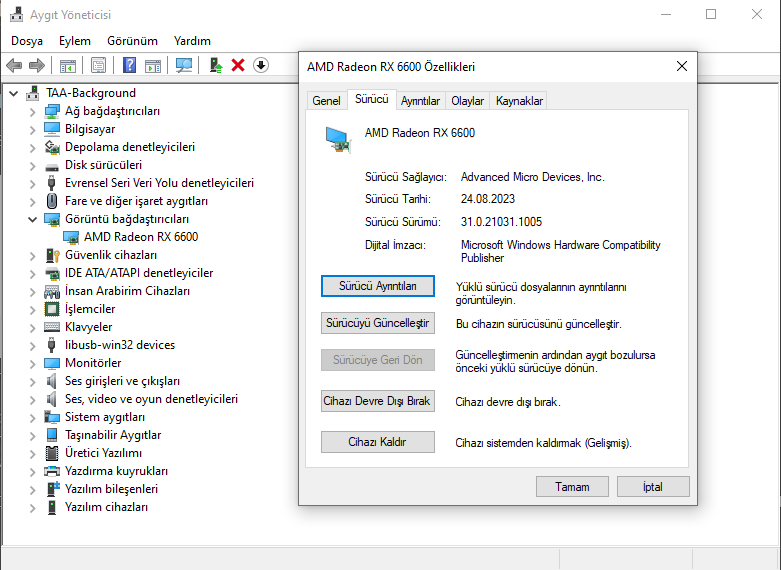Go back with the toolbar back arrow
Image resolution: width=781 pixels, height=570 pixels.
14,65
